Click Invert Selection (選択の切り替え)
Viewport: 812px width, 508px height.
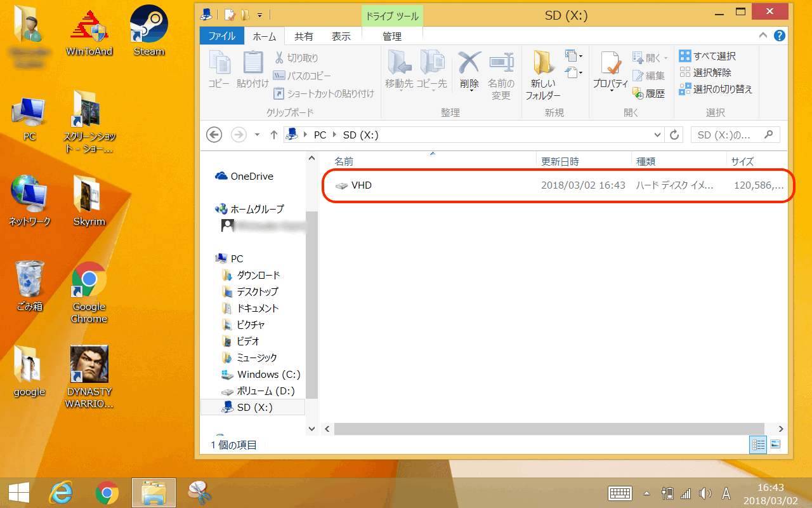coord(716,89)
